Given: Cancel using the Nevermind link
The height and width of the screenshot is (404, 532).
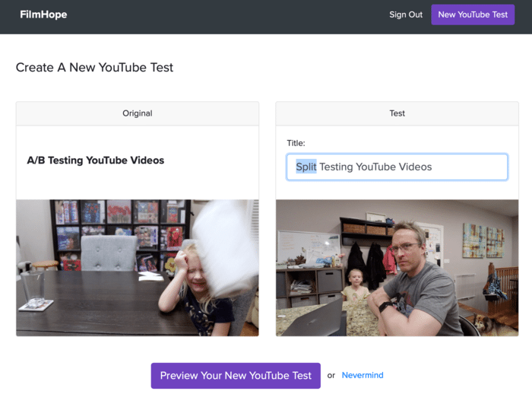Looking at the screenshot, I should 363,375.
